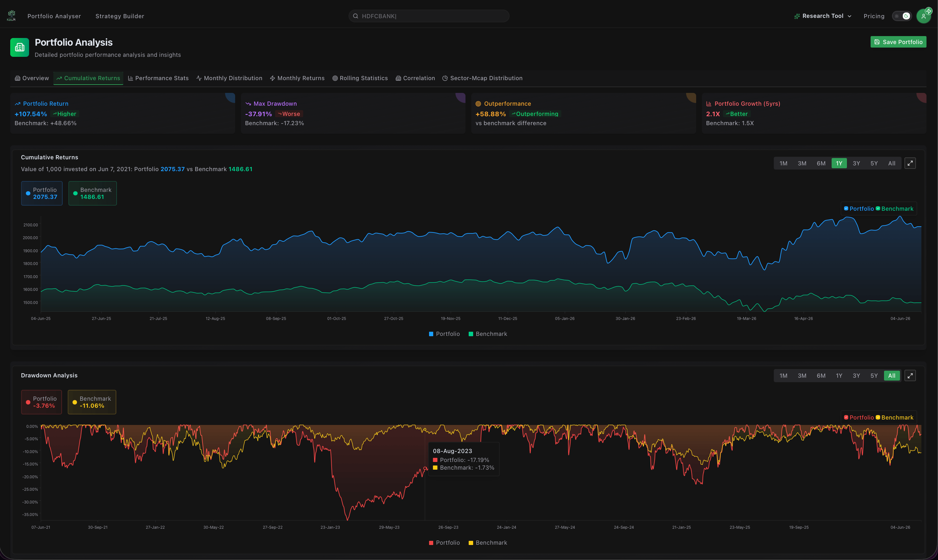Open Strategy Builder link

[120, 16]
